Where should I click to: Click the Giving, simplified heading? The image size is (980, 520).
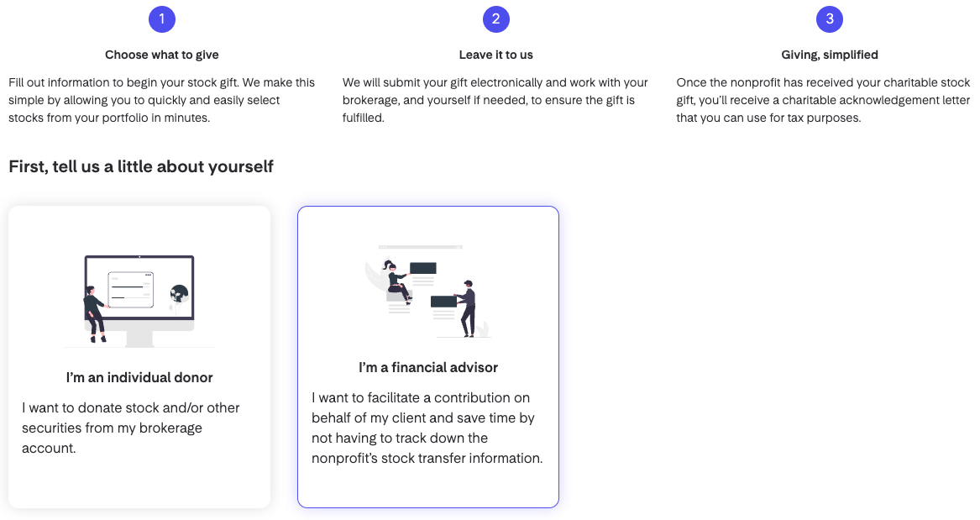point(829,54)
